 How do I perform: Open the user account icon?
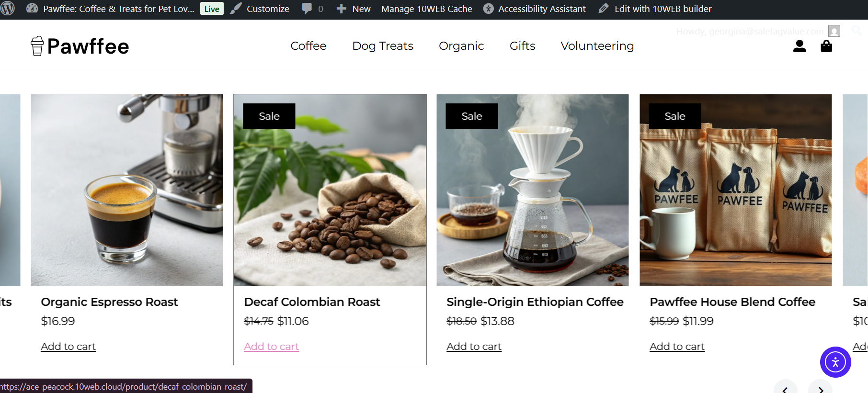[x=799, y=46]
